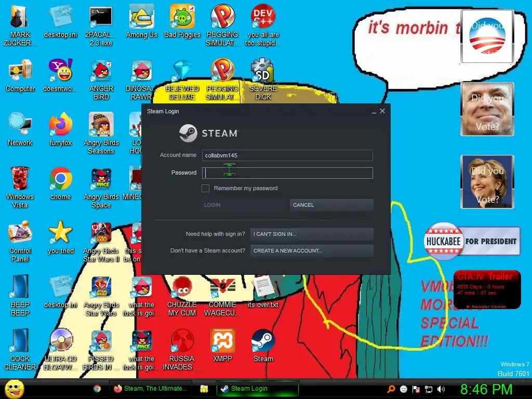Click the Chrome icon in taskbar
This screenshot has height=399, width=532.
[x=97, y=389]
